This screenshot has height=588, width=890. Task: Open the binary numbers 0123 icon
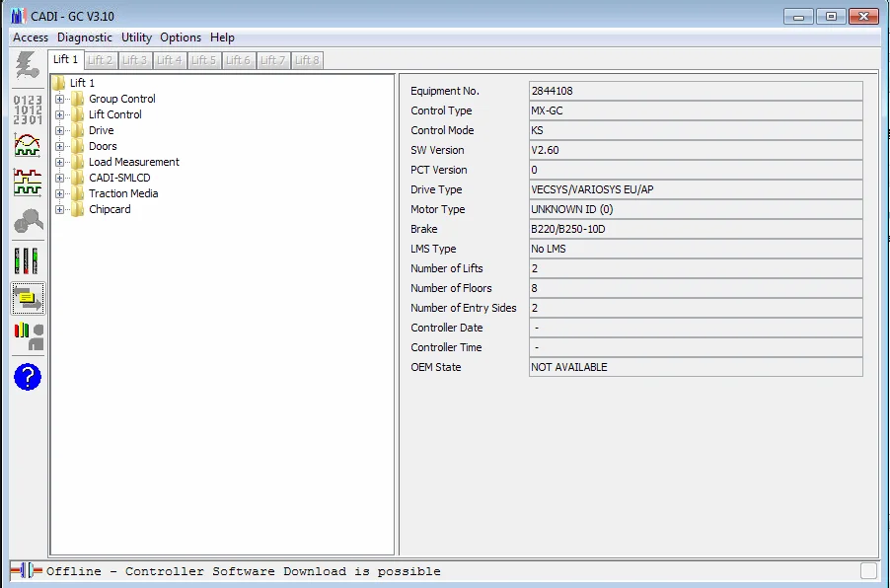(28, 109)
